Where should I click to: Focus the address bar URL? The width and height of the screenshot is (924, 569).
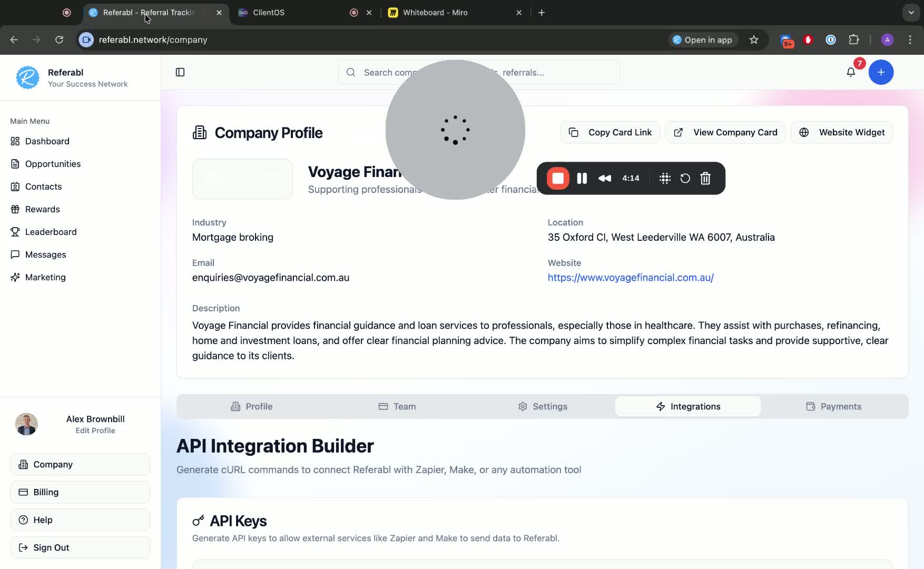[x=153, y=40]
